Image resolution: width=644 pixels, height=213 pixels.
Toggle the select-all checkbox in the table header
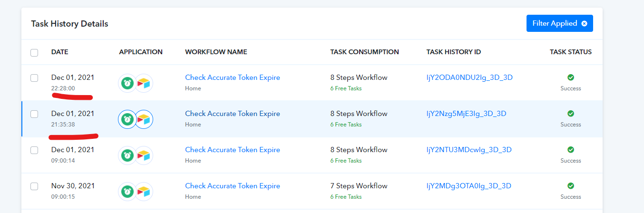pos(34,52)
